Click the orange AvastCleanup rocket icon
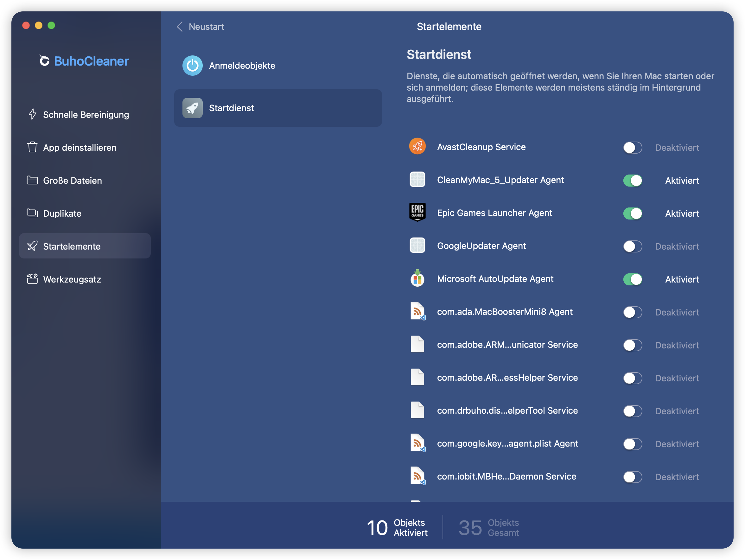The width and height of the screenshot is (745, 560). pyautogui.click(x=417, y=146)
